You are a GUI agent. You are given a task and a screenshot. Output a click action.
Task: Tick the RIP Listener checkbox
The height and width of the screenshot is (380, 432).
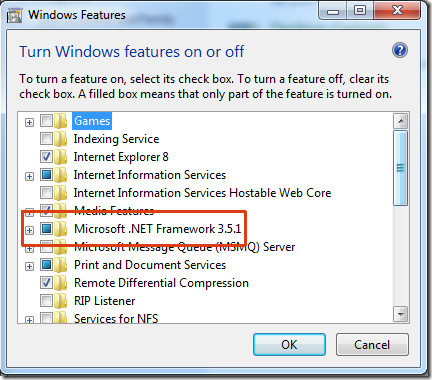tap(46, 300)
